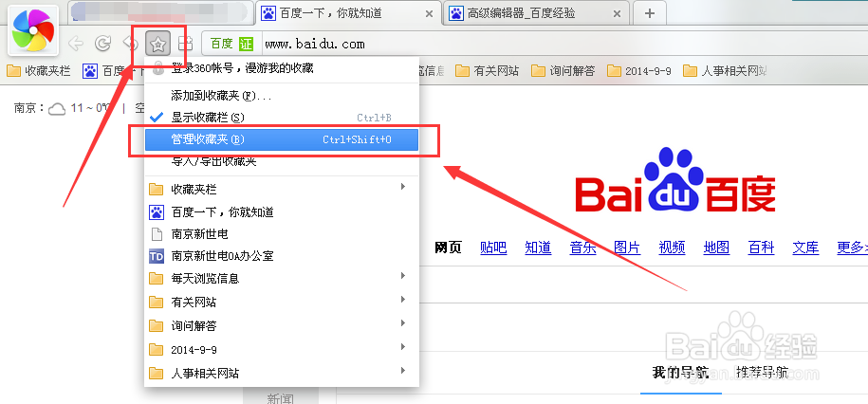868x404 pixels.
Task: Click the weather cloud icon beside 南京
Action: coord(57,108)
